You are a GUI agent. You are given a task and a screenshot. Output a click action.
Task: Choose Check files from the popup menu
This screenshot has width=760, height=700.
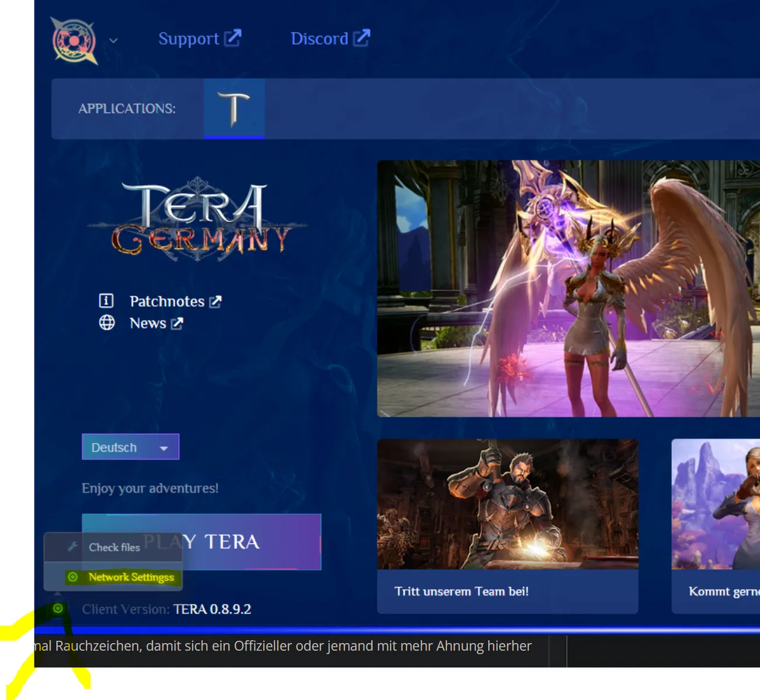coord(114,547)
